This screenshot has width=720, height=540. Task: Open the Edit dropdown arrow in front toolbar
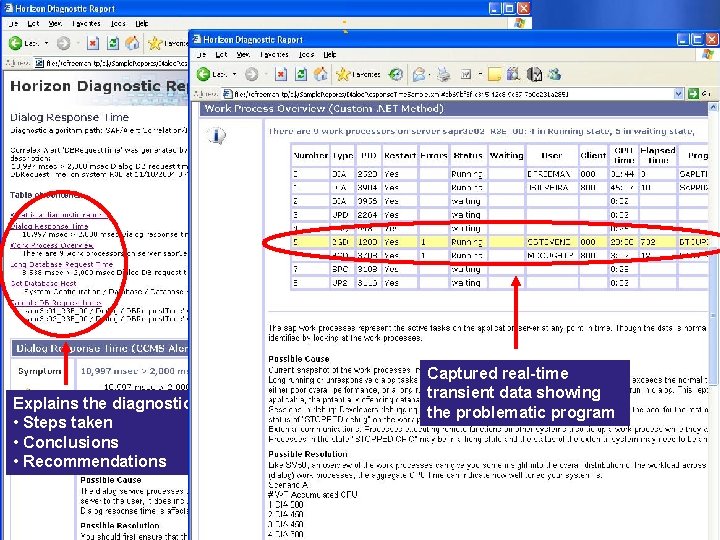click(x=480, y=74)
